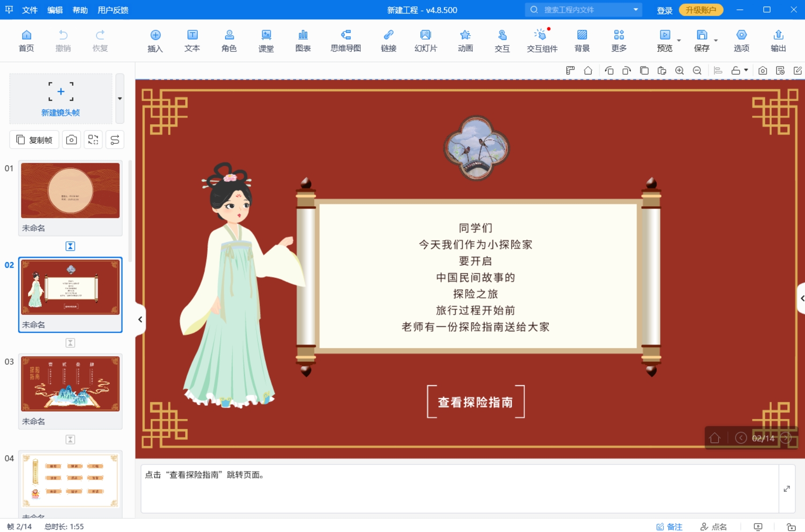This screenshot has height=532, width=805.
Task: Add animation via the 动画 icon
Action: point(464,40)
